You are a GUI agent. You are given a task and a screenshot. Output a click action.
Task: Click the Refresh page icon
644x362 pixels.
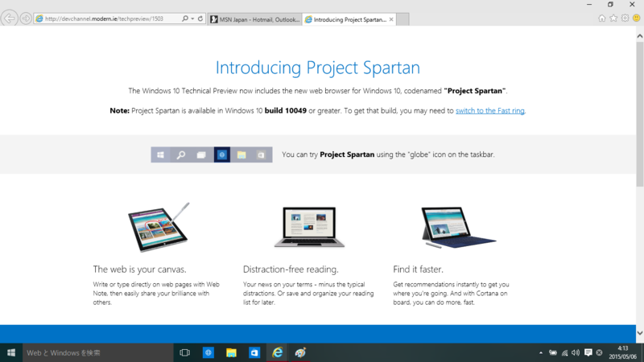(x=200, y=19)
